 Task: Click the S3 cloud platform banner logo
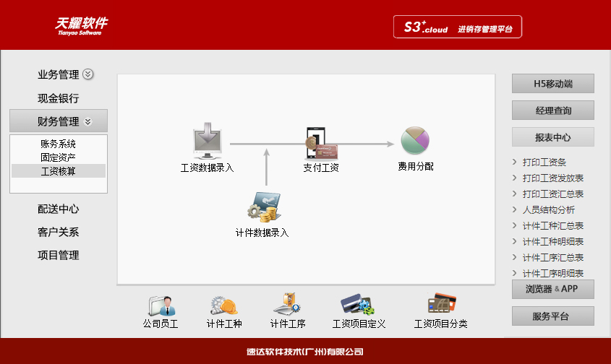(x=458, y=27)
